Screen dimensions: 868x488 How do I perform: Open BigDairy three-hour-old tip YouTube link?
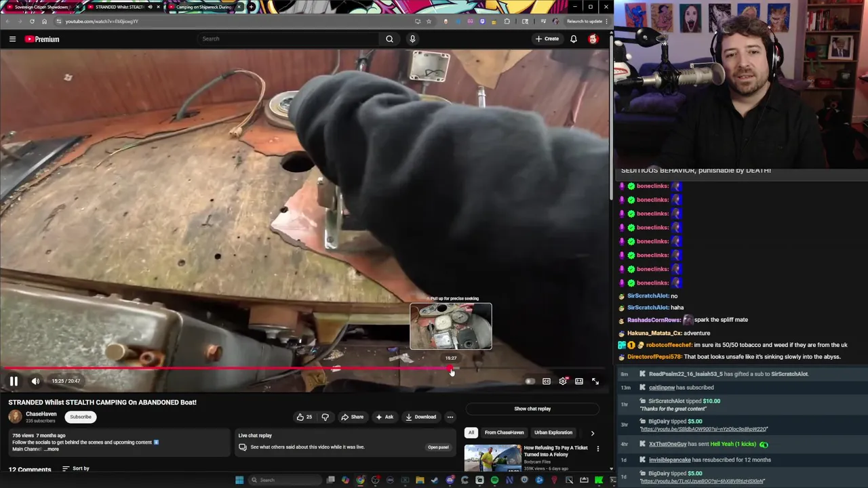coord(704,429)
